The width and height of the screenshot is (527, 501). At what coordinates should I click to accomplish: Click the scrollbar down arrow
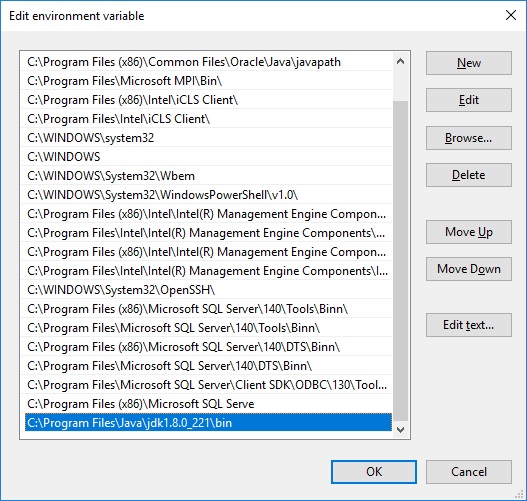(400, 430)
